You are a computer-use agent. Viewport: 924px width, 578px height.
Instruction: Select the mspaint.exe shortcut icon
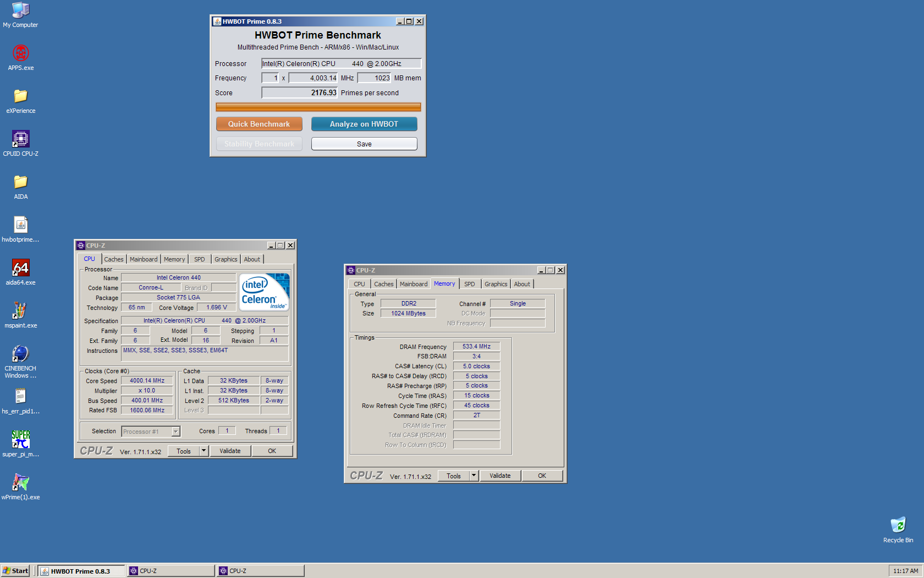(x=20, y=315)
